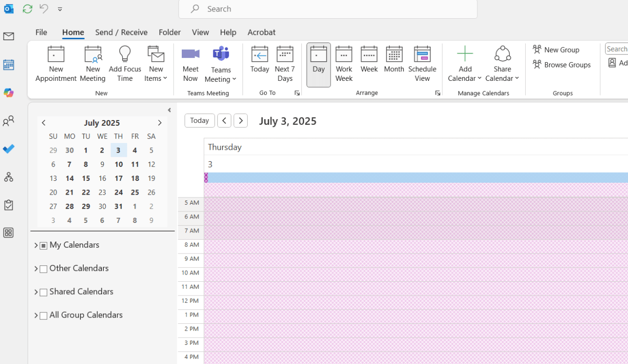Toggle the All Group Calendars checkbox

pos(44,316)
